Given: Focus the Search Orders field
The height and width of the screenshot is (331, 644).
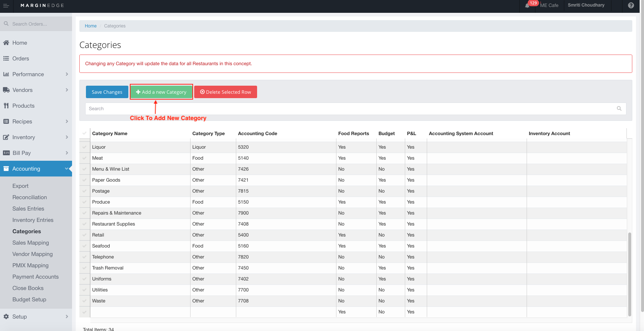Looking at the screenshot, I should click(36, 24).
